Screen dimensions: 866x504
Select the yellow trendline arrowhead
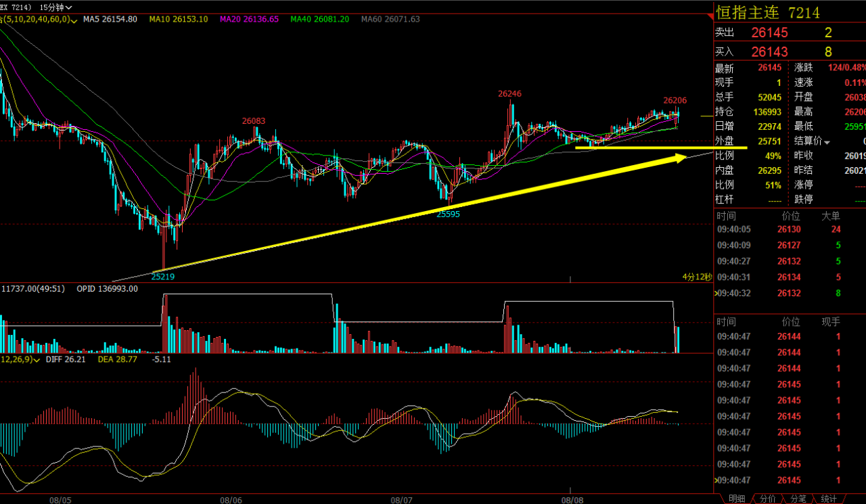pos(680,158)
